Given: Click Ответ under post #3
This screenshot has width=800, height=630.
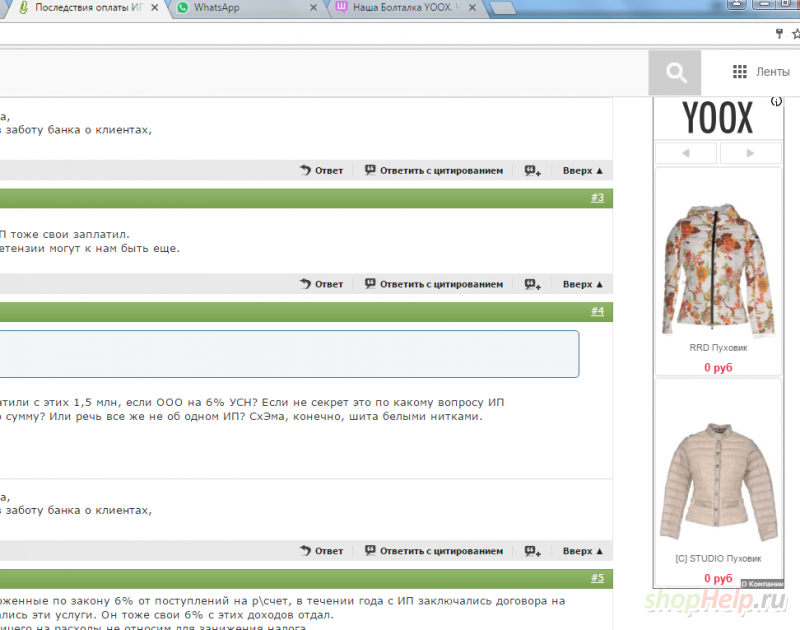Looking at the screenshot, I should (321, 284).
